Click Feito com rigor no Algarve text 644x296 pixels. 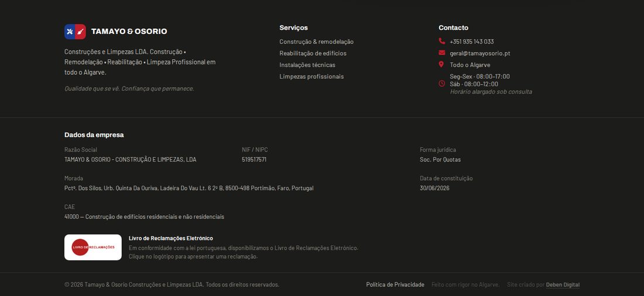[x=465, y=284]
